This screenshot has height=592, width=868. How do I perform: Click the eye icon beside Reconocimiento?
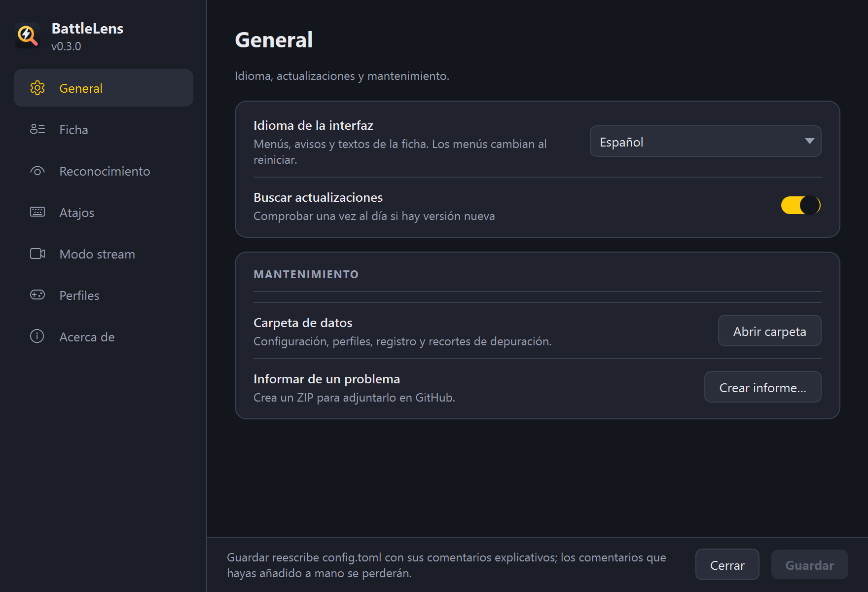tap(37, 171)
